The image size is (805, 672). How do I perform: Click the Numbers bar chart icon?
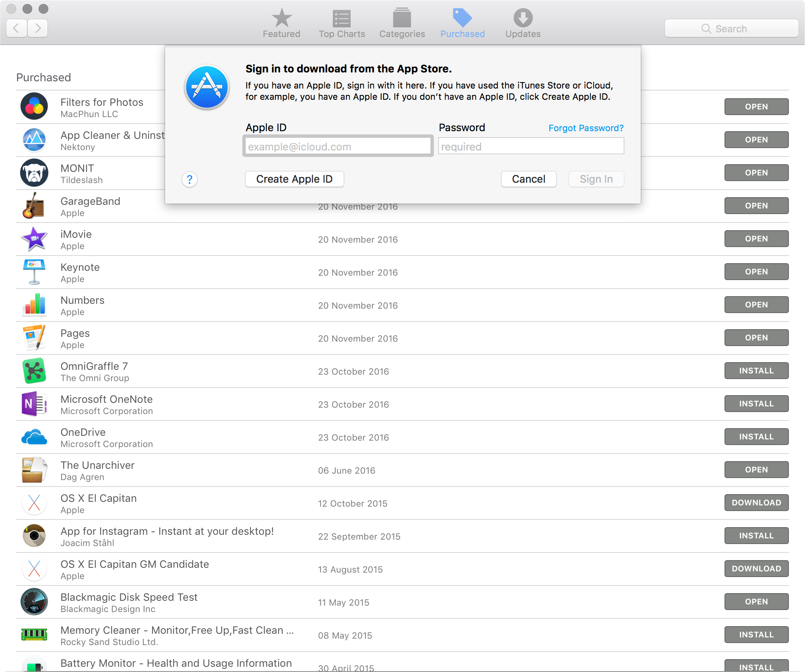click(35, 304)
